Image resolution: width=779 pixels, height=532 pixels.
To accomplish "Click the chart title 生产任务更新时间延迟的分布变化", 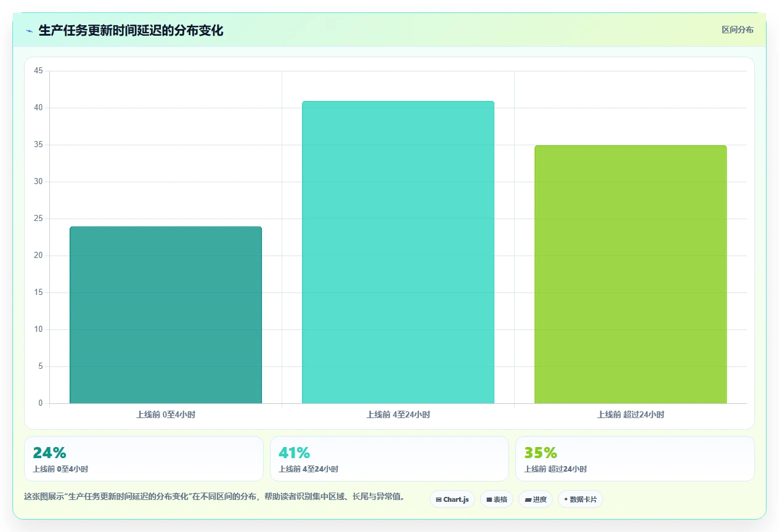I will click(131, 31).
